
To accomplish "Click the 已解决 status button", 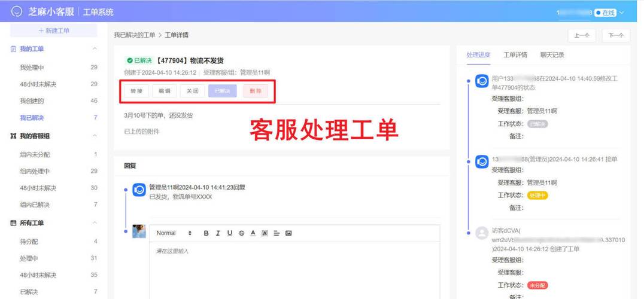I will click(223, 91).
